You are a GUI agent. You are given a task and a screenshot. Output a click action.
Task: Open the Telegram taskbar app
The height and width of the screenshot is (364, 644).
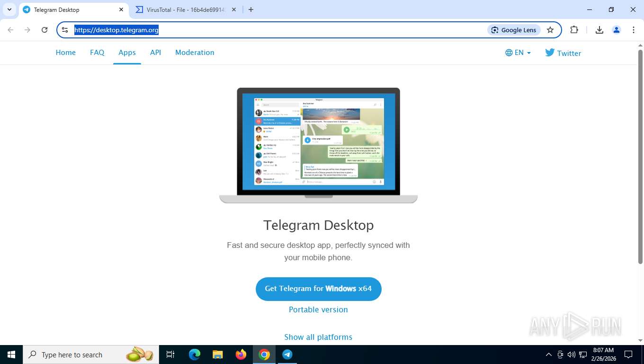(287, 355)
